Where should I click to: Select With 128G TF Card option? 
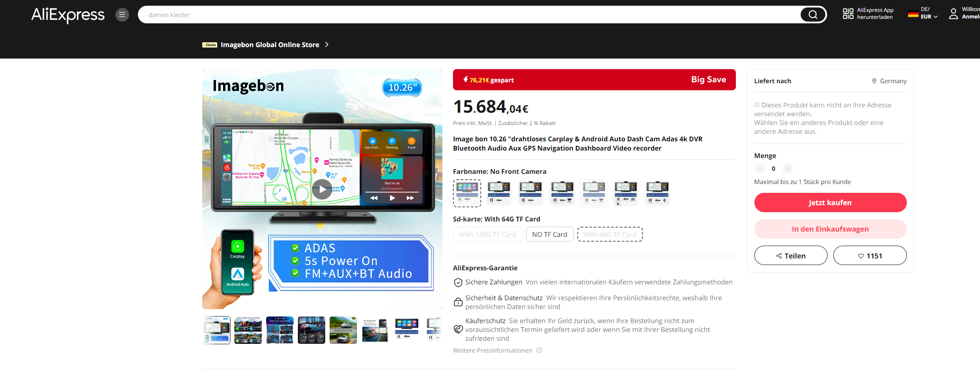coord(487,234)
